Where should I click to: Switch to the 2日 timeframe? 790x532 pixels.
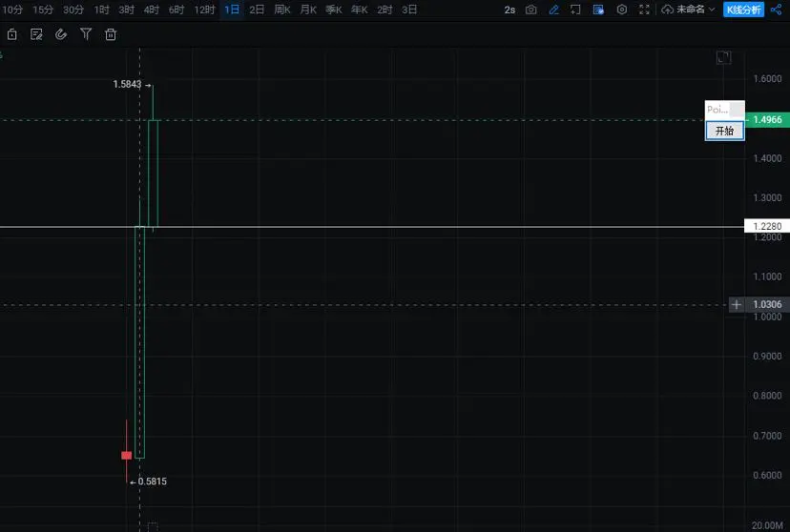(257, 10)
